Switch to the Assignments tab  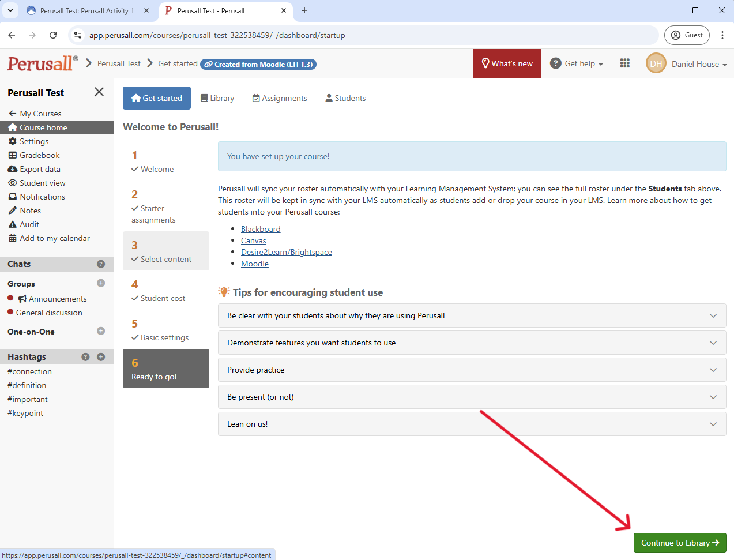[x=280, y=98]
